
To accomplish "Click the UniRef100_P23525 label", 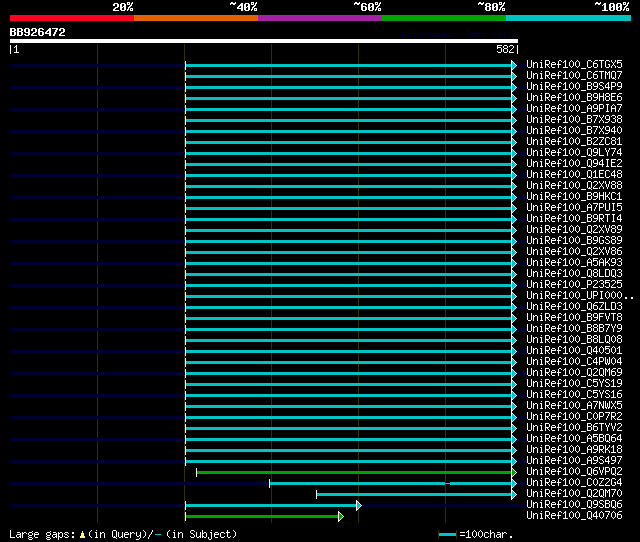I will 574,284.
